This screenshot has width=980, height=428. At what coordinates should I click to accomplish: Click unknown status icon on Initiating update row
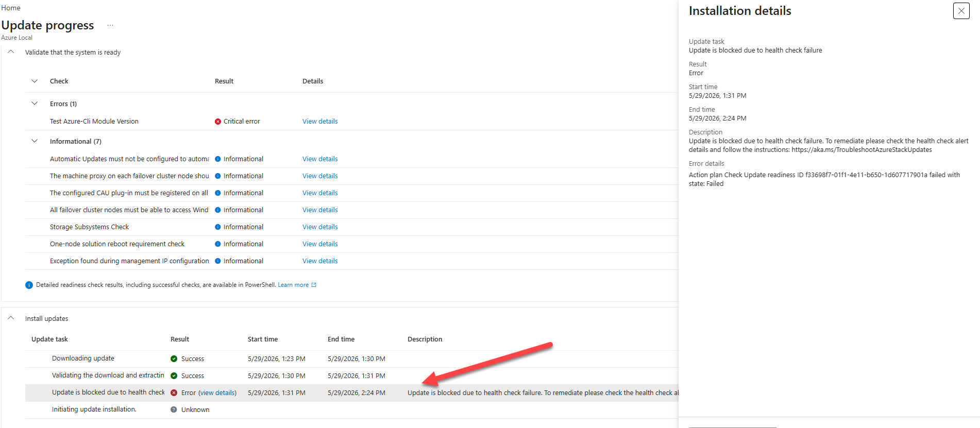[174, 410]
